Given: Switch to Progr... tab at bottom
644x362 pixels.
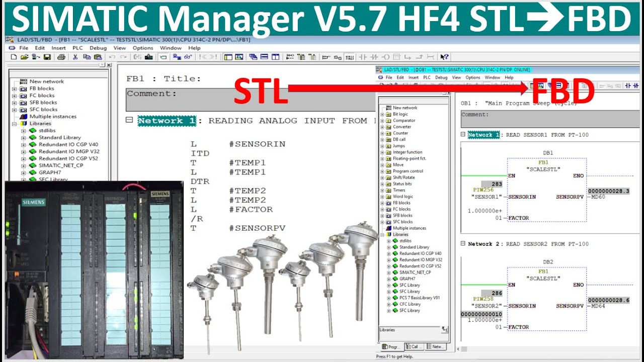Looking at the screenshot, I should (x=391, y=346).
